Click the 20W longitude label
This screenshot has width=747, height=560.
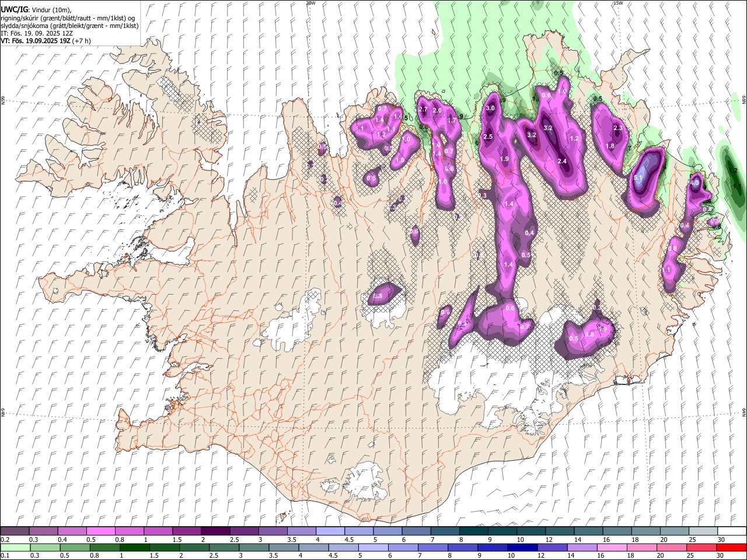[310, 3]
